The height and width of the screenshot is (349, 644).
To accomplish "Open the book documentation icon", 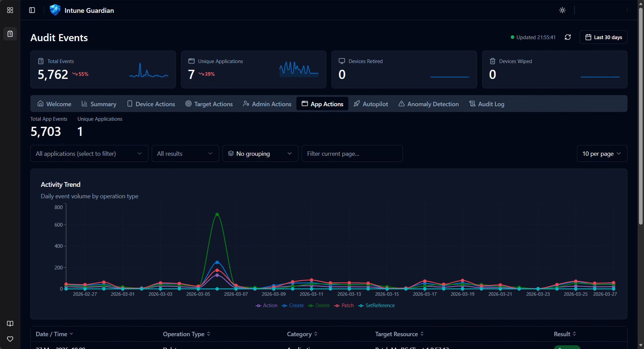I will [10, 324].
